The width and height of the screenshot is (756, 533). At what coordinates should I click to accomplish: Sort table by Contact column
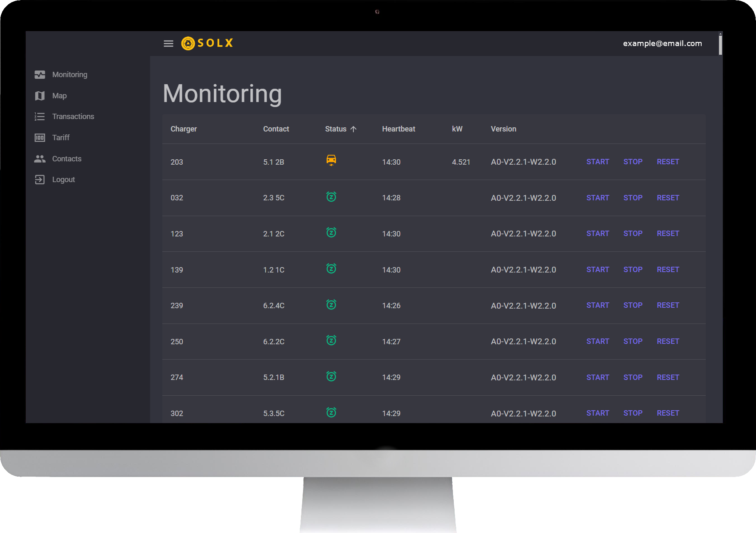coord(276,129)
